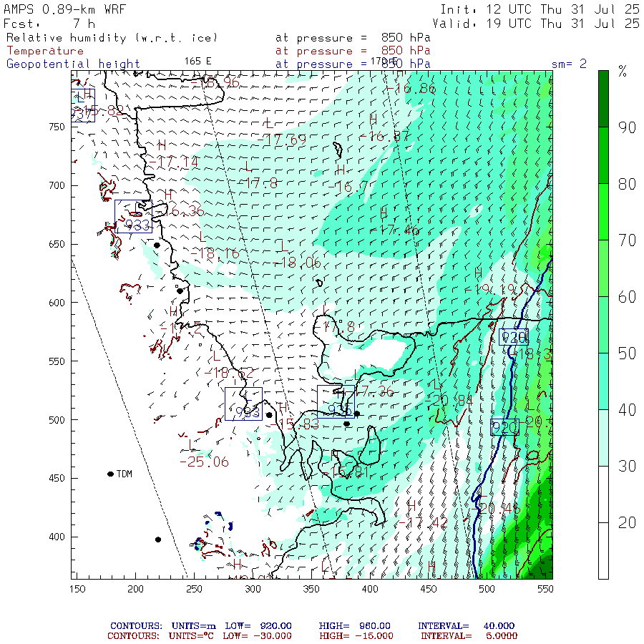Click the y-axis tick label 600

click(57, 303)
